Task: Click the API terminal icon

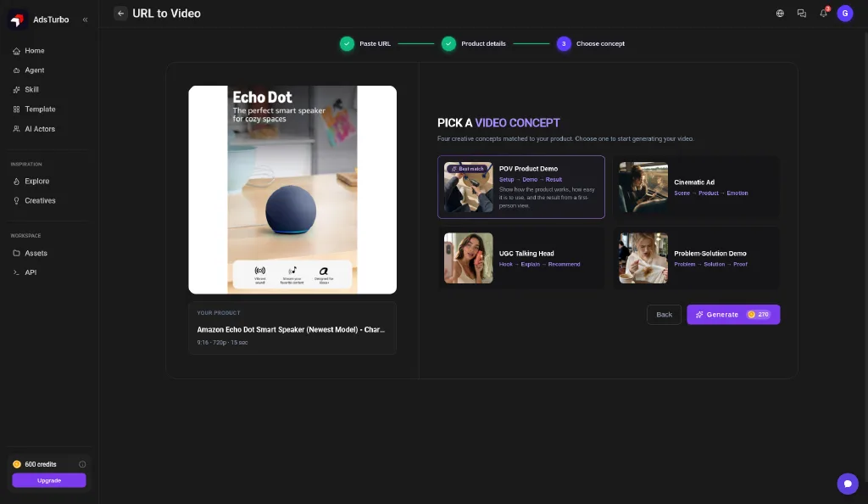Action: click(x=17, y=272)
